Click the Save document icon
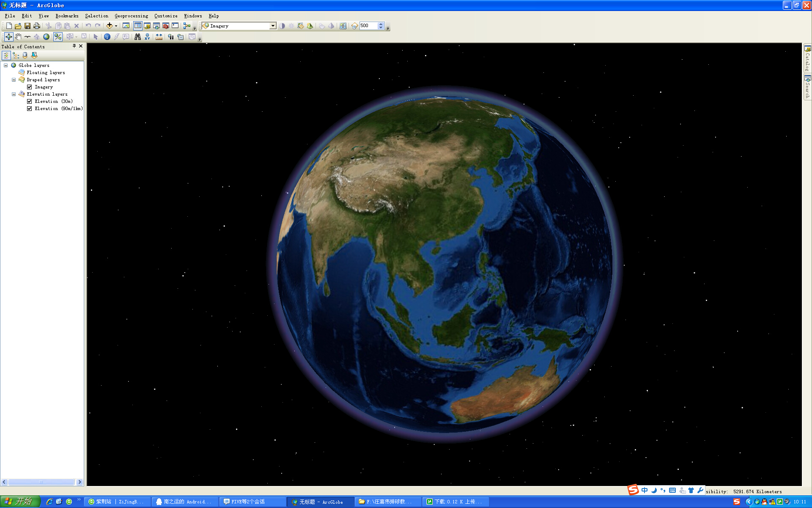The image size is (812, 508). coord(27,26)
